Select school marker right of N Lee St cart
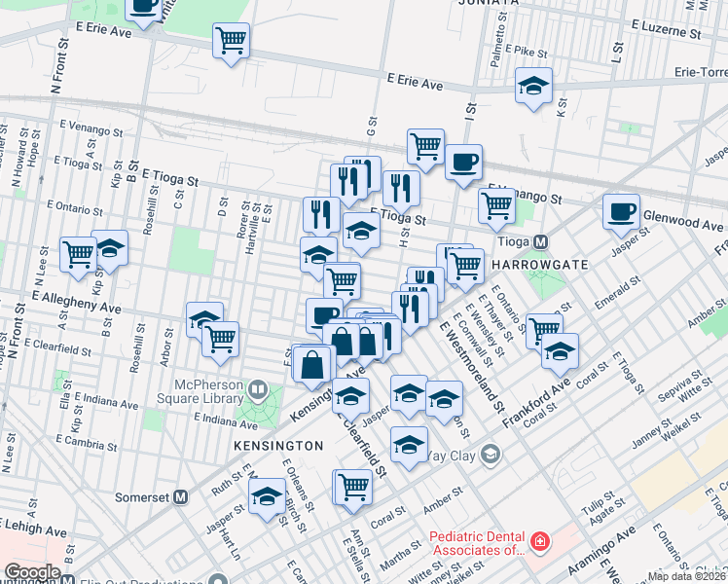This screenshot has width=728, height=584. tap(112, 252)
